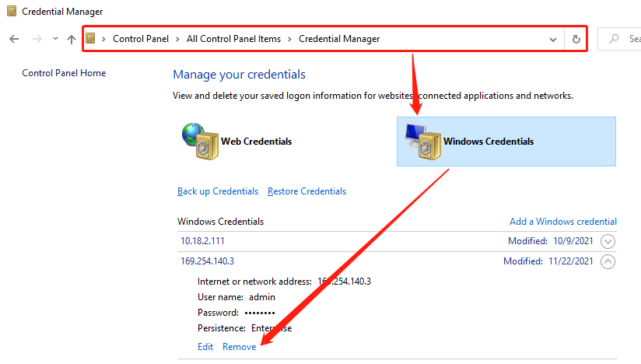Click Control Panel breadcrumb in address bar

140,39
